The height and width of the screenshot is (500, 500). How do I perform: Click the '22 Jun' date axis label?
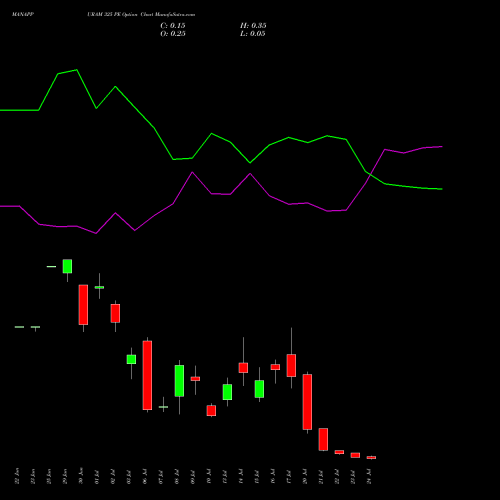point(17,476)
